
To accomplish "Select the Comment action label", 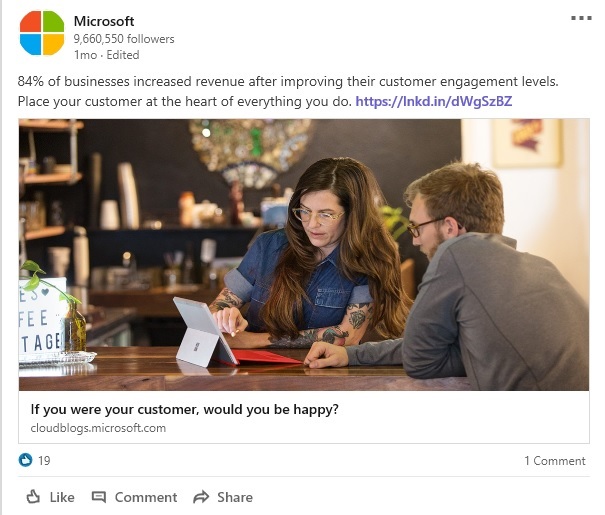I will 146,497.
